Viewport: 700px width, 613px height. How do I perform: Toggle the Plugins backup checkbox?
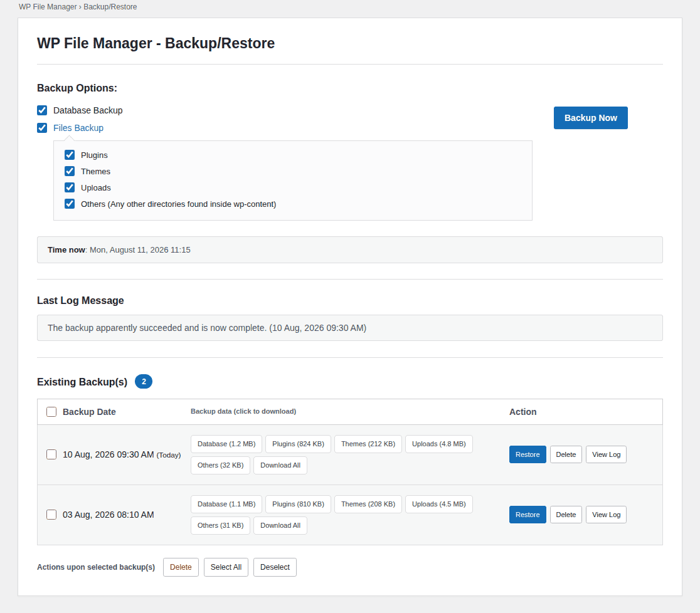click(70, 155)
